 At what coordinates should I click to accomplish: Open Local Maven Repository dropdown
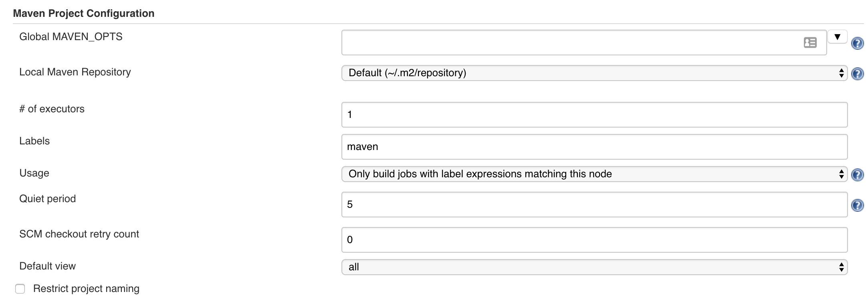(594, 73)
